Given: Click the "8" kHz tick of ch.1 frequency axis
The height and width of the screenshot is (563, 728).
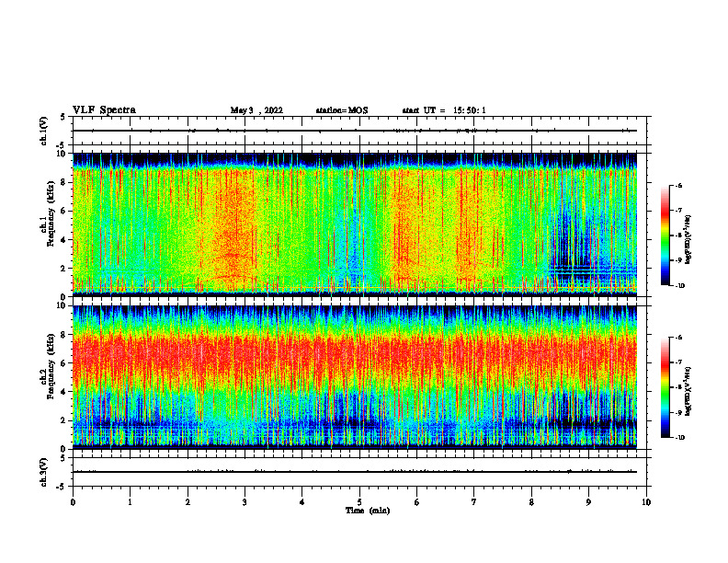Looking at the screenshot, I should [63, 182].
